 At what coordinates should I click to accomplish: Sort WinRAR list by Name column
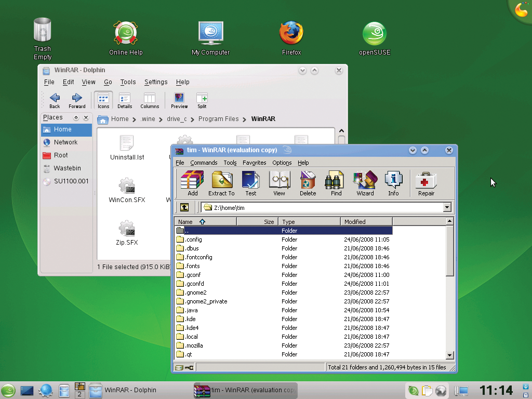[x=206, y=222]
